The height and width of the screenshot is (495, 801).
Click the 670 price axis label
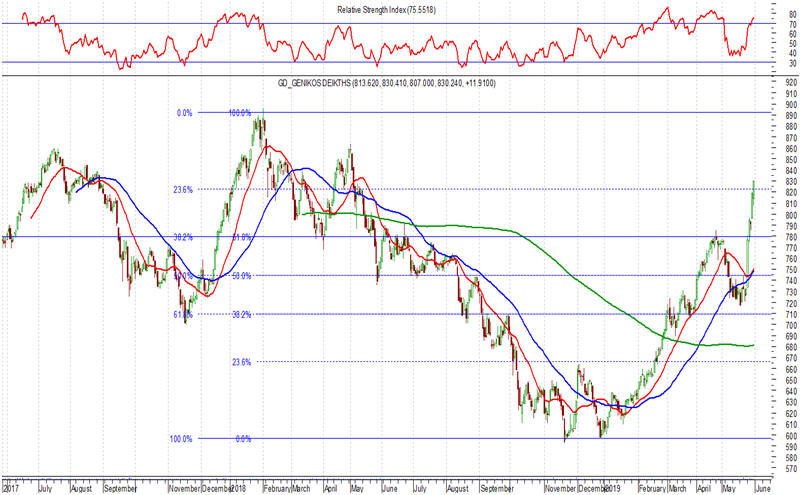click(x=792, y=359)
